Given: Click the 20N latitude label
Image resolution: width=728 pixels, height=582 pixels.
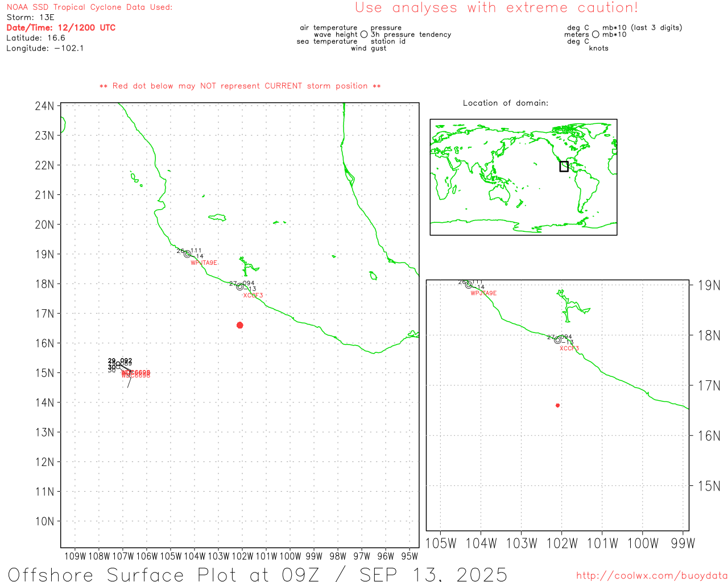Looking at the screenshot, I should [44, 225].
